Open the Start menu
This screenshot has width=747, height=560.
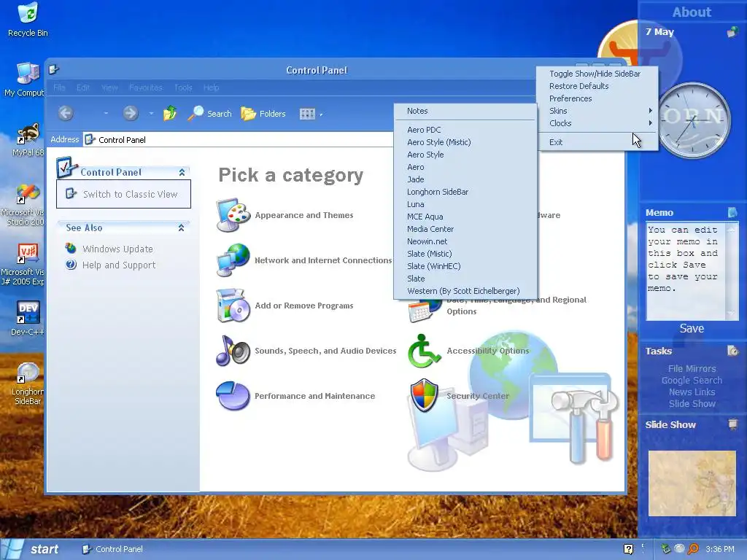(x=31, y=549)
